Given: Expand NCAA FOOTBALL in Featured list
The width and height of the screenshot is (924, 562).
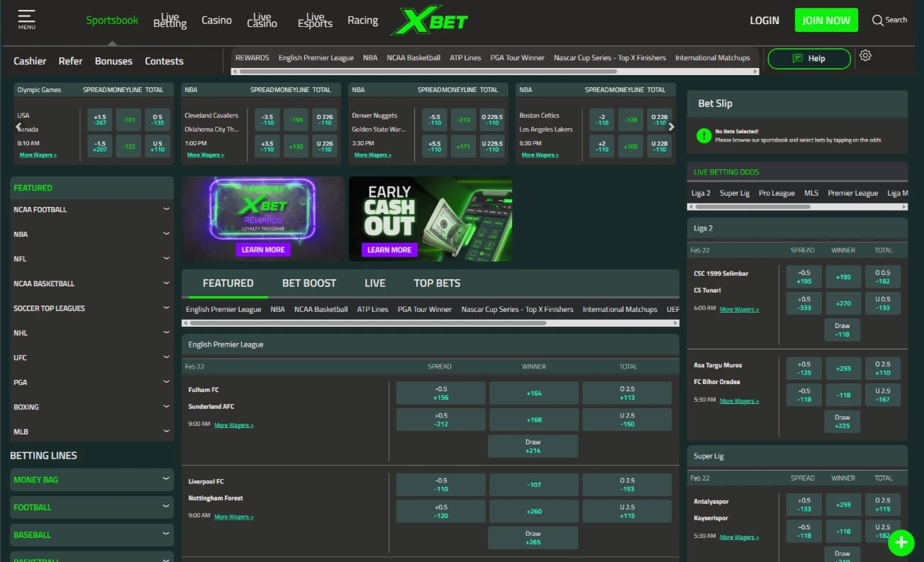Looking at the screenshot, I should coord(92,209).
